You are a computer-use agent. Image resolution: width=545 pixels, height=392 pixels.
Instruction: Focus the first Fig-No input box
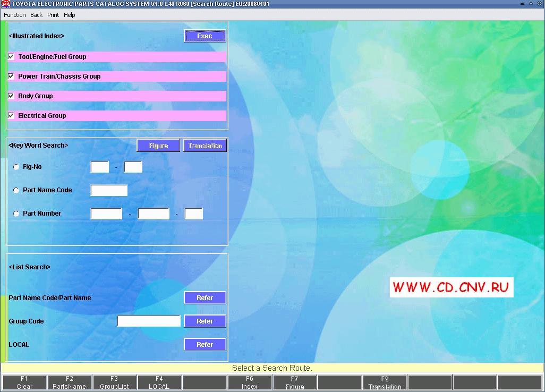point(100,167)
